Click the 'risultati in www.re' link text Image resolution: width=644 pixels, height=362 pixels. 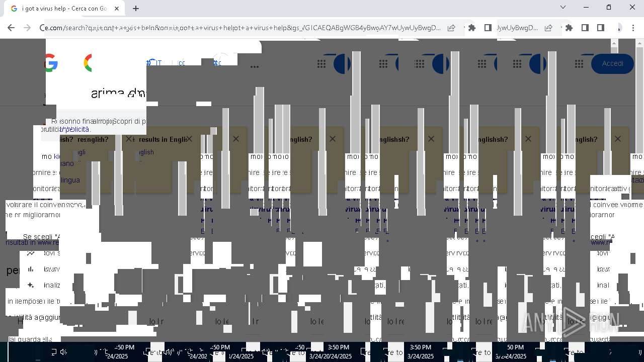[33, 242]
